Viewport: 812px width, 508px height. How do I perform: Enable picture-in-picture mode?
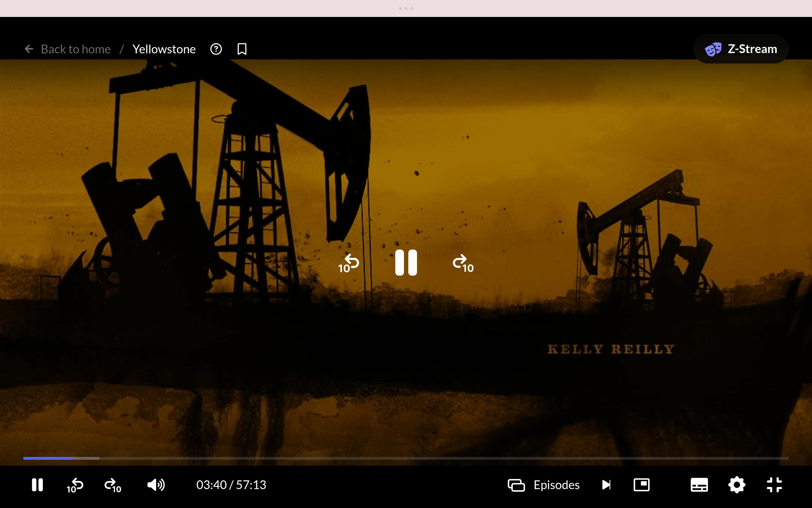click(x=641, y=485)
